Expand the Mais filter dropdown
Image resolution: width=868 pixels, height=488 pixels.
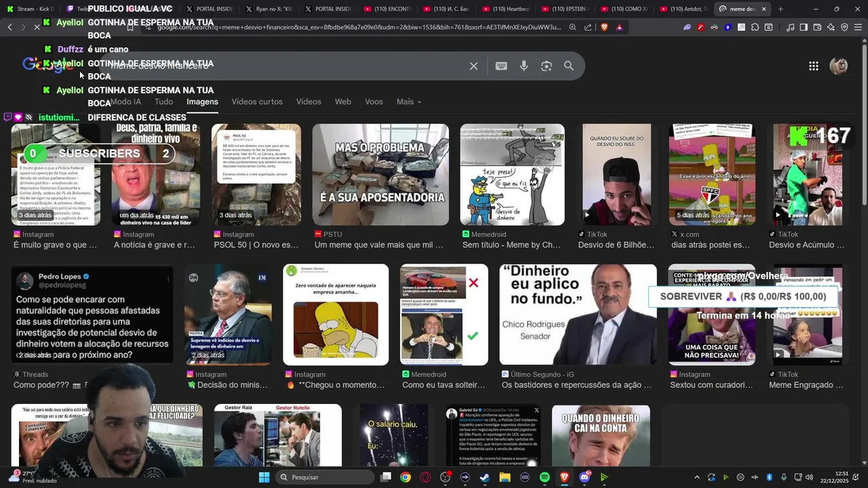pos(409,102)
